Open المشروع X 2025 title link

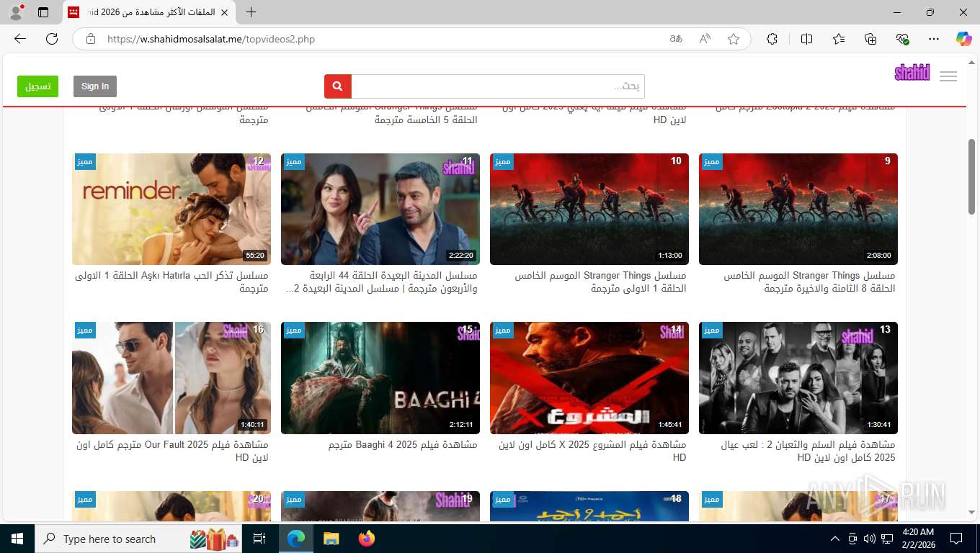(x=593, y=451)
